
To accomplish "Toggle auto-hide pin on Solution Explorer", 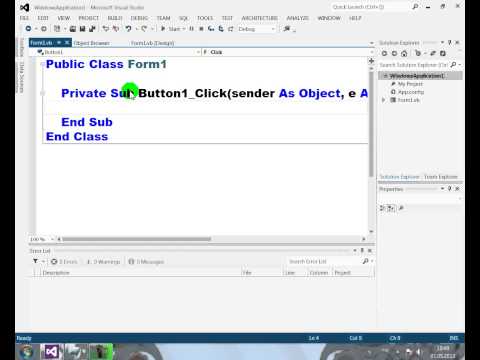I will pos(450,43).
